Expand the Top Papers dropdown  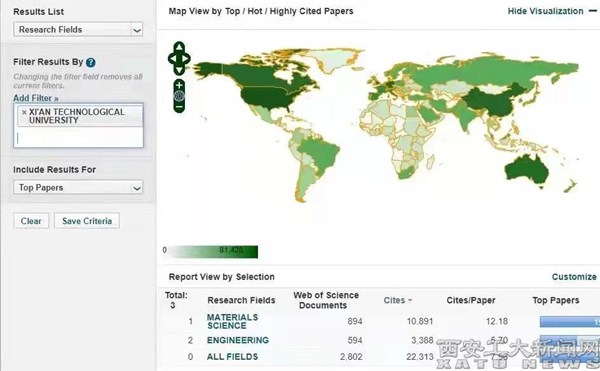pos(78,187)
